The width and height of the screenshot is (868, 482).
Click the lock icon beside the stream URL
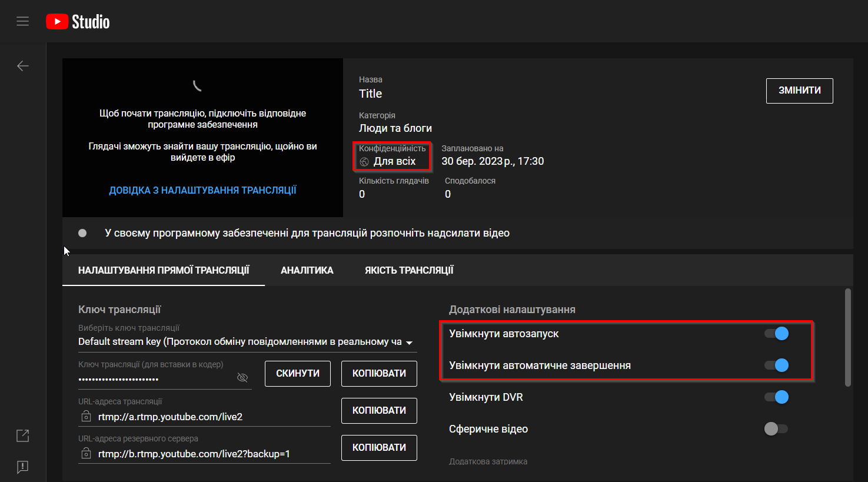(86, 416)
